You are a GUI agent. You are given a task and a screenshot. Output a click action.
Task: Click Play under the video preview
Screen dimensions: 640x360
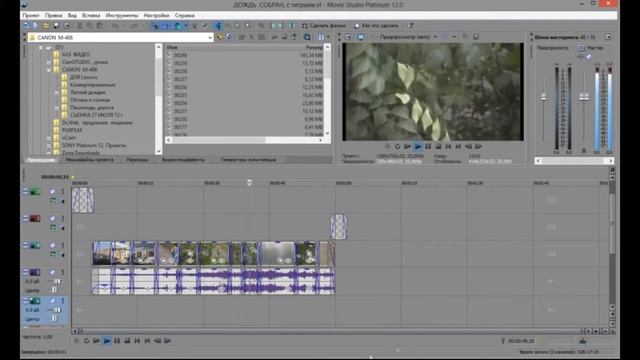(418, 147)
